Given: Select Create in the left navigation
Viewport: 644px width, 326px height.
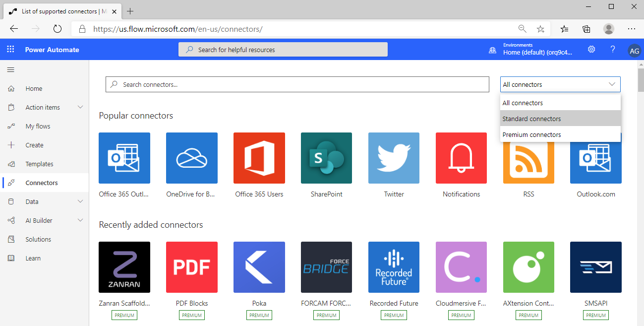Looking at the screenshot, I should point(45,145).
